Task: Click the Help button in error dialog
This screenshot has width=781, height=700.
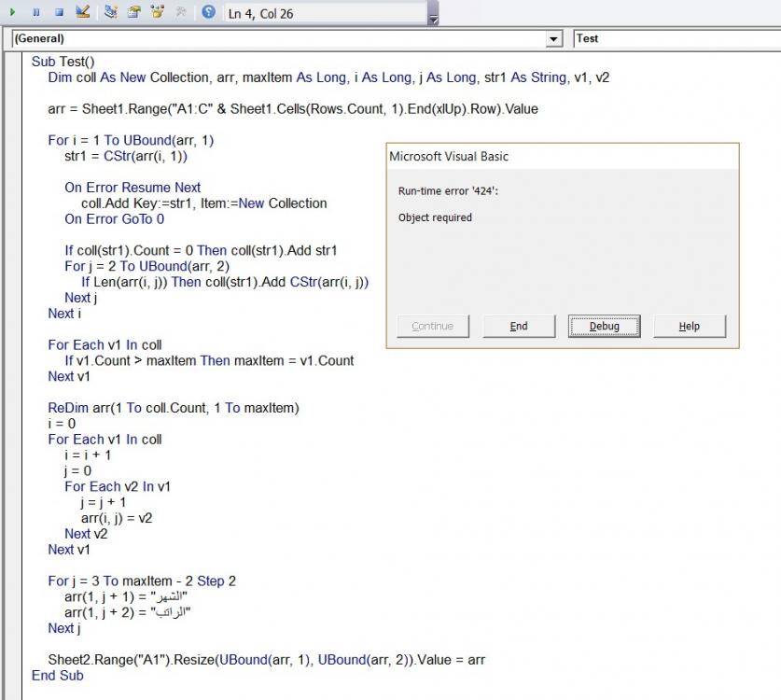Action: pos(690,327)
